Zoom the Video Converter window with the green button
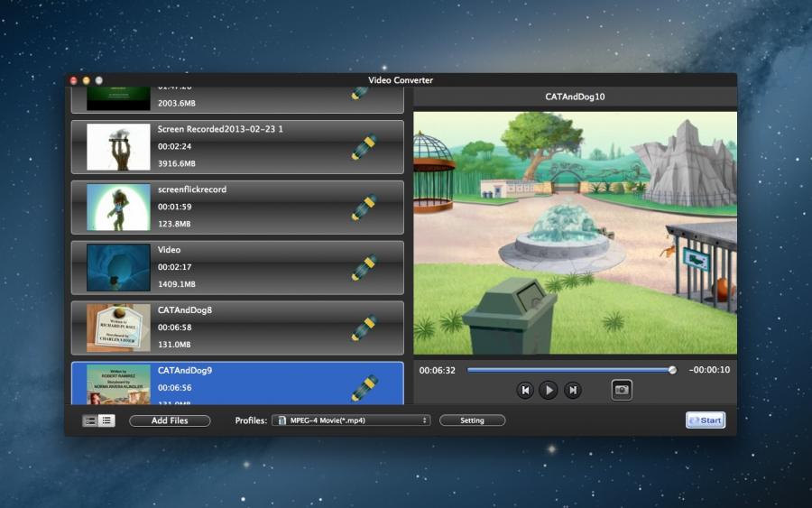Viewport: 812px width, 508px height. 99,80
